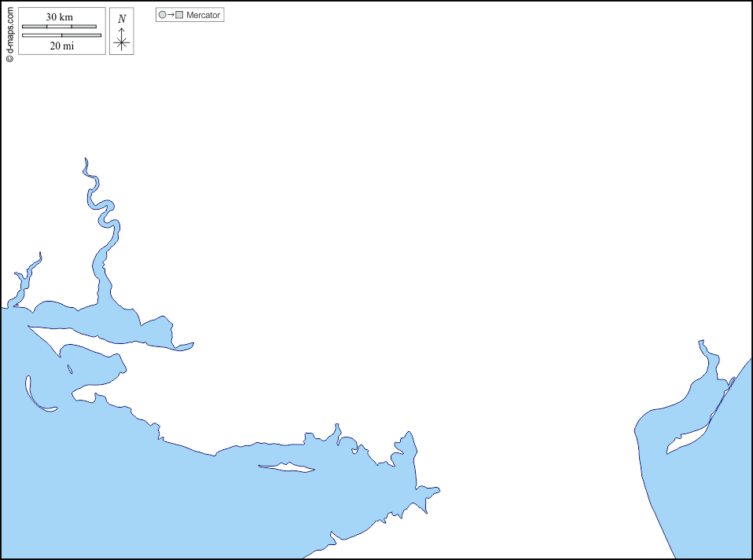Select the long island in the central bay
Viewport: 753px width, 560px height.
pyautogui.click(x=287, y=468)
